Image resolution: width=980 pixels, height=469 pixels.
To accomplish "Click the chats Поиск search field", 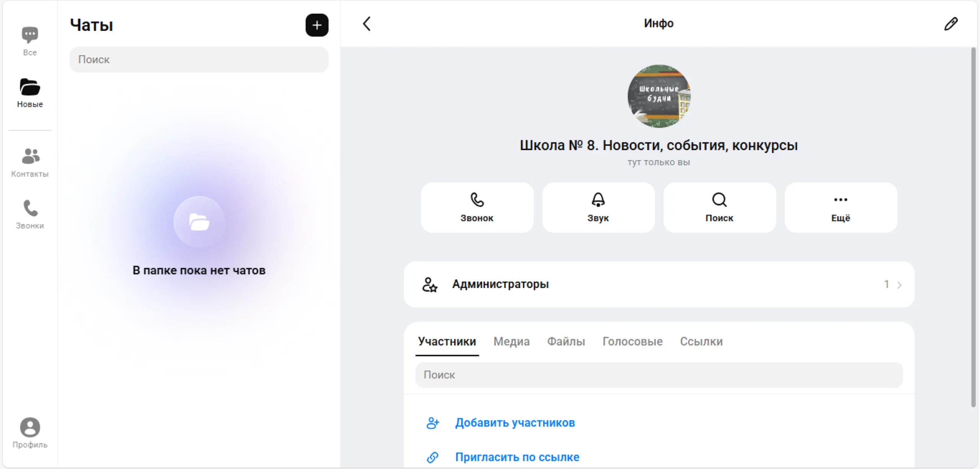I will point(199,60).
